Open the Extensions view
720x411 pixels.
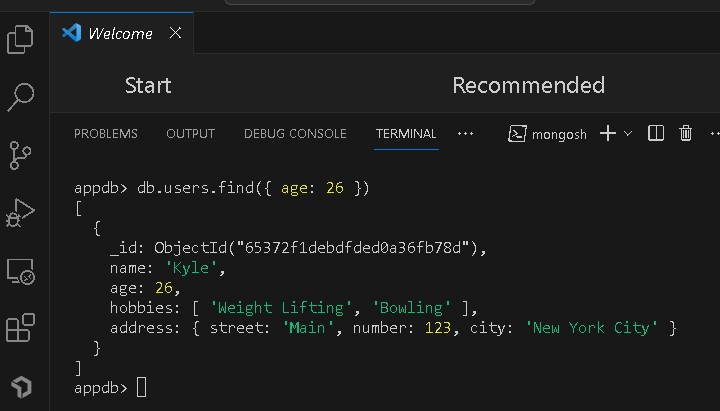[20, 328]
